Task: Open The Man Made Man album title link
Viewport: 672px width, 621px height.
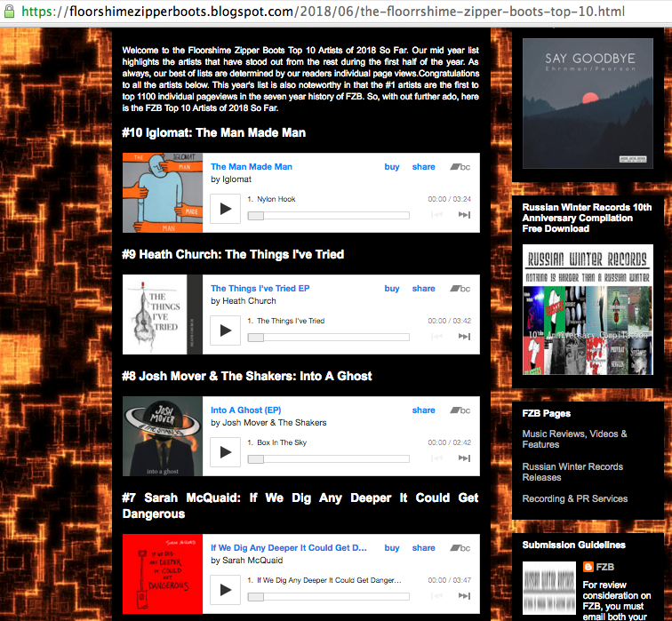Action: tap(252, 167)
